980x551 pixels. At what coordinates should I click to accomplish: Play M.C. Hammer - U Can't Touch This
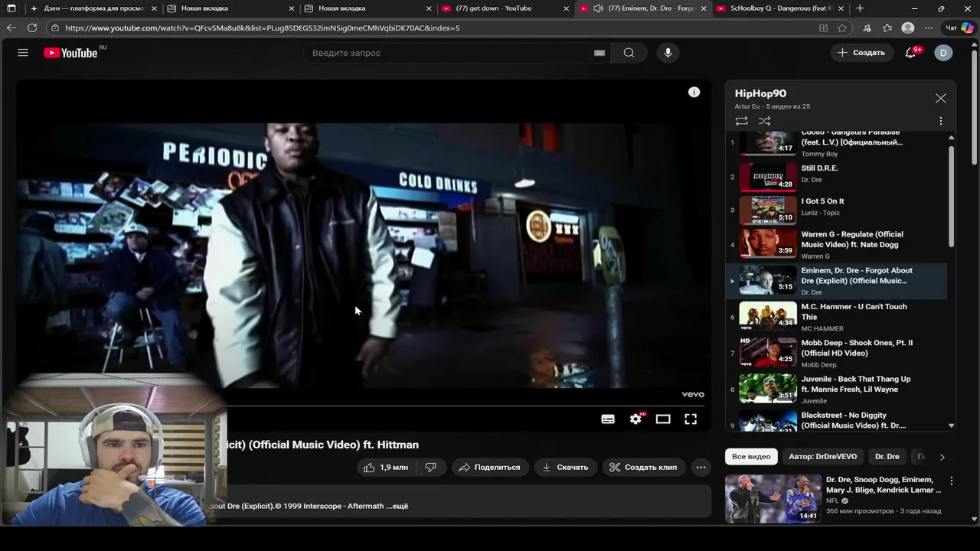click(x=836, y=317)
